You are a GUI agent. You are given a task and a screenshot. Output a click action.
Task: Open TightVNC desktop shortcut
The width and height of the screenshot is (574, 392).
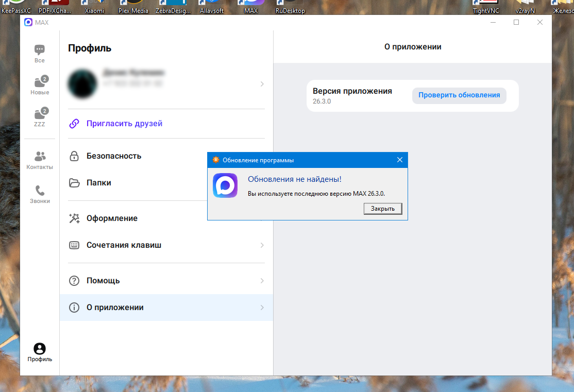[486, 7]
